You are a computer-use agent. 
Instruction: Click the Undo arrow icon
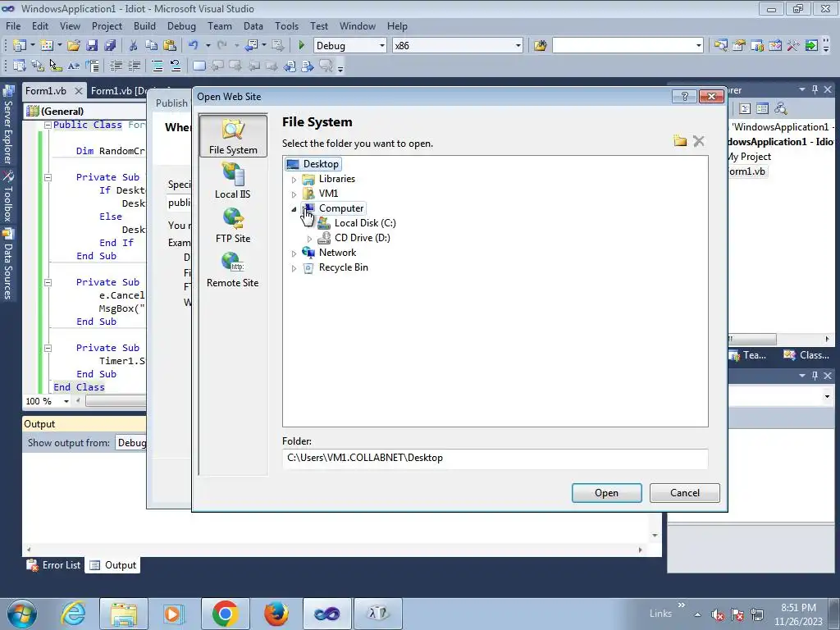tap(194, 46)
